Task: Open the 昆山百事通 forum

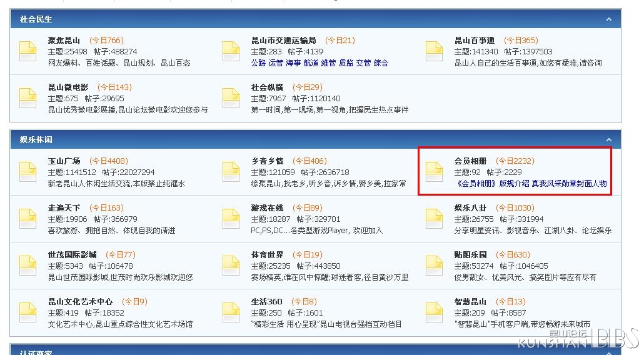Action: click(475, 40)
